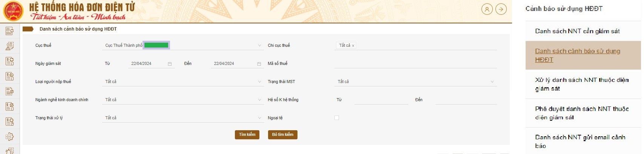Expand the Trạng thái MST dropdown
The image size is (644, 154).
416,82
